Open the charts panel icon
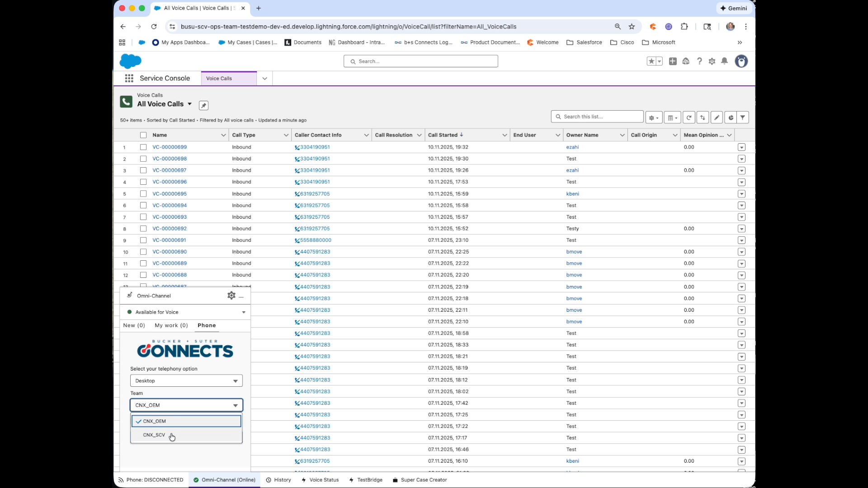Image resolution: width=868 pixels, height=488 pixels. tap(730, 117)
